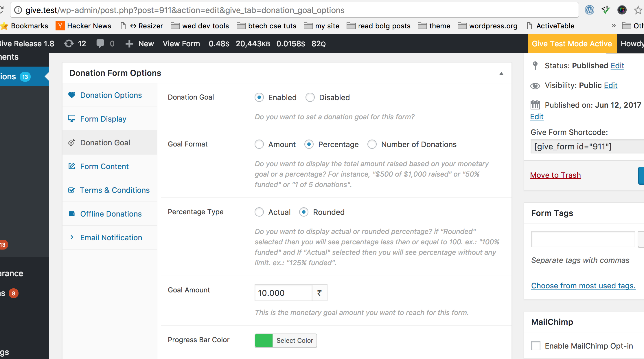Image resolution: width=644 pixels, height=359 pixels.
Task: Click the WordPress extension icon in browser
Action: (x=589, y=10)
